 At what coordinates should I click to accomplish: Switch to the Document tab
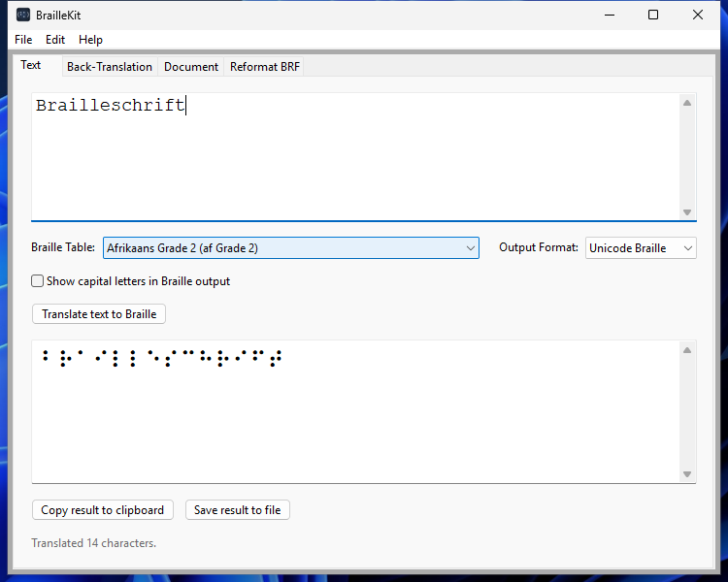pyautogui.click(x=191, y=67)
